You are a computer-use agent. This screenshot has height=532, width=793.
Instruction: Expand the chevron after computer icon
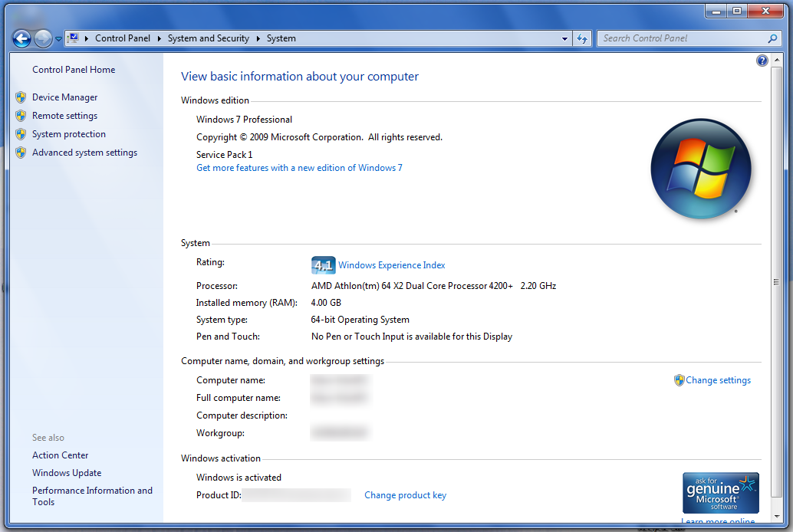click(x=87, y=38)
